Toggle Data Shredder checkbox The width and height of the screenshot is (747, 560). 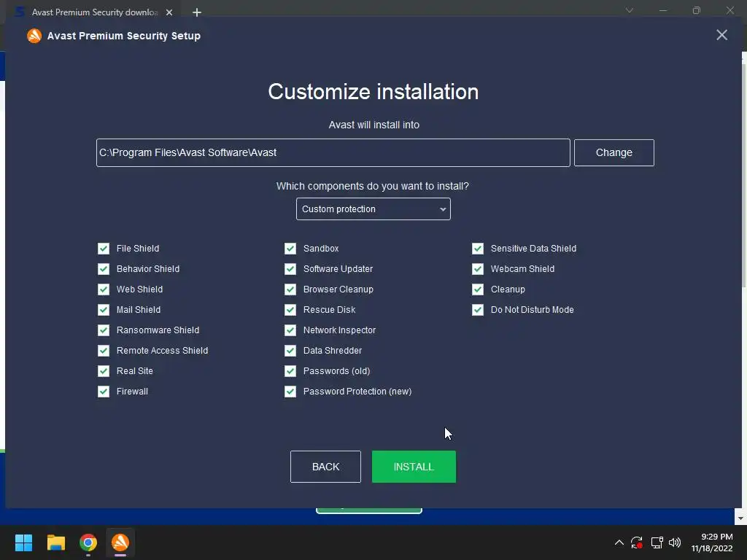pyautogui.click(x=290, y=351)
